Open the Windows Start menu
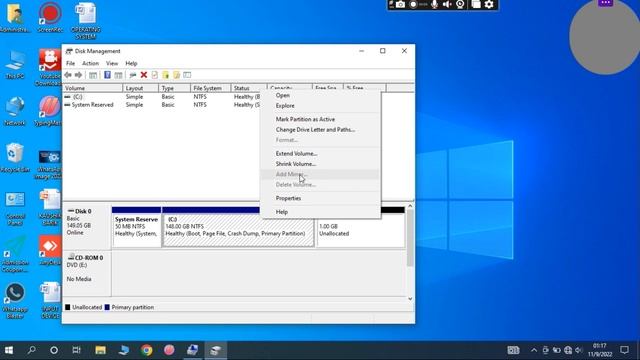Screen dimensions: 640x360 (x=9, y=350)
